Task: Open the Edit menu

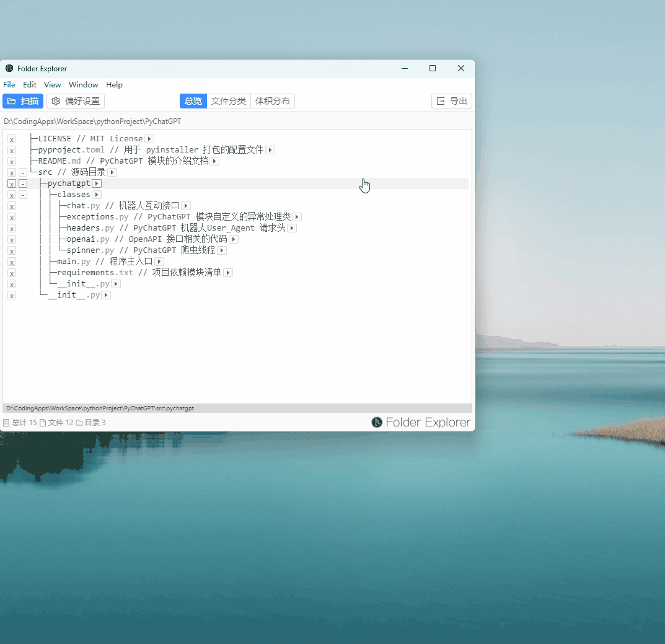Action: coord(30,85)
